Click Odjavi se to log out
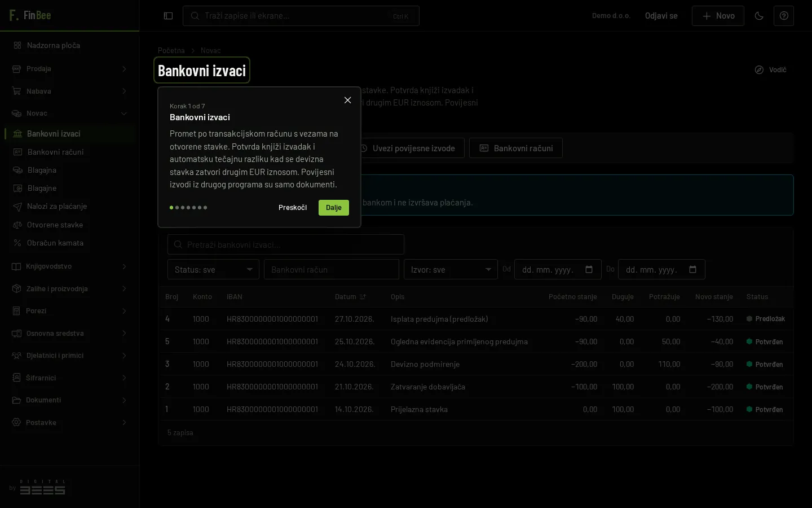Image resolution: width=812 pixels, height=508 pixels. coord(661,16)
